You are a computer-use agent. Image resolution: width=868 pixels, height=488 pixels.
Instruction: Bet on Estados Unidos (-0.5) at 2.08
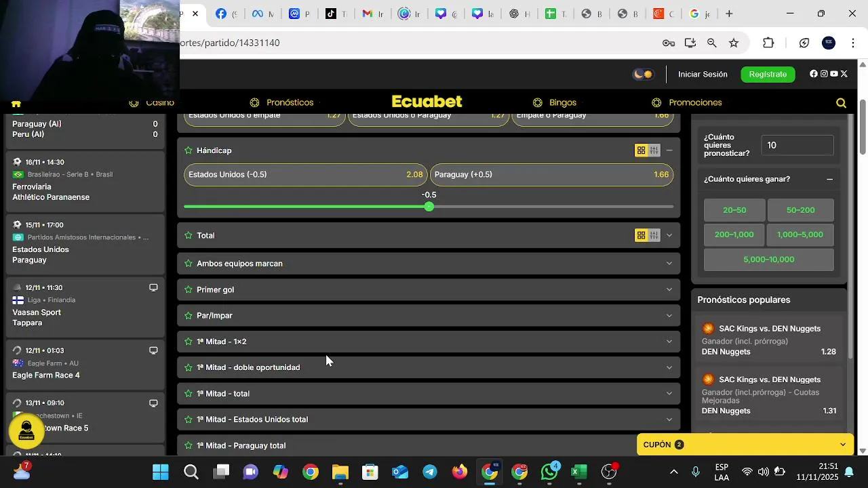[x=305, y=174]
